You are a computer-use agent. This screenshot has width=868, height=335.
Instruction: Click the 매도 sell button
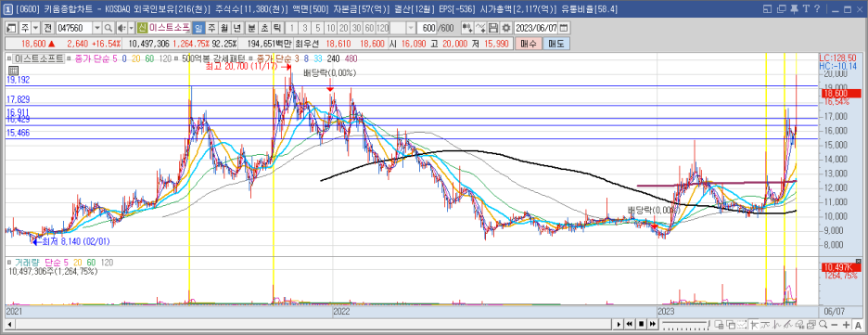click(555, 44)
